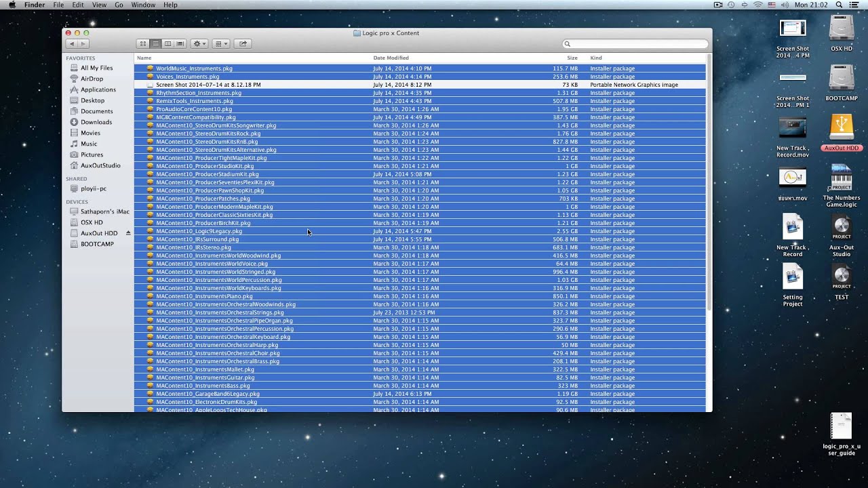Open the Apple menu
This screenshot has width=868, height=488.
click(x=12, y=5)
